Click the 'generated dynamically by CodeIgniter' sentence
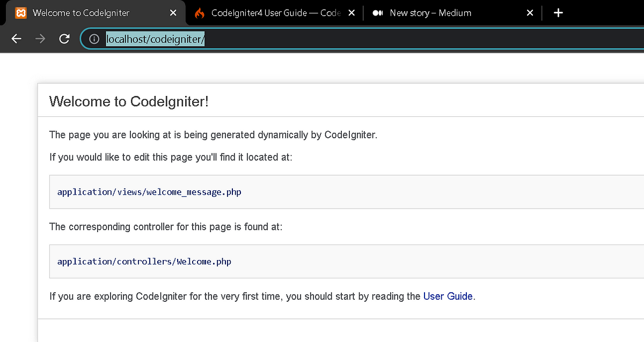Viewport: 644px width, 342px height. tap(213, 135)
